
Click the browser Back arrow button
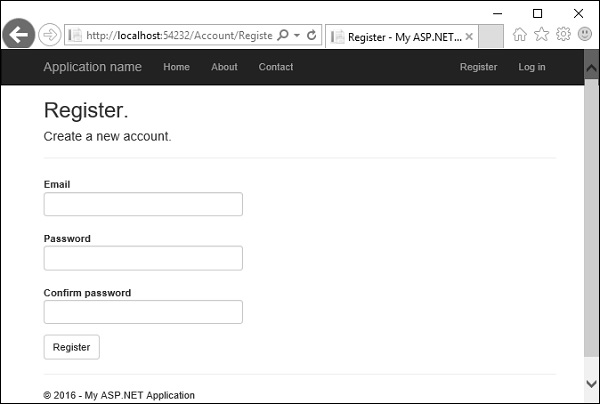18,35
